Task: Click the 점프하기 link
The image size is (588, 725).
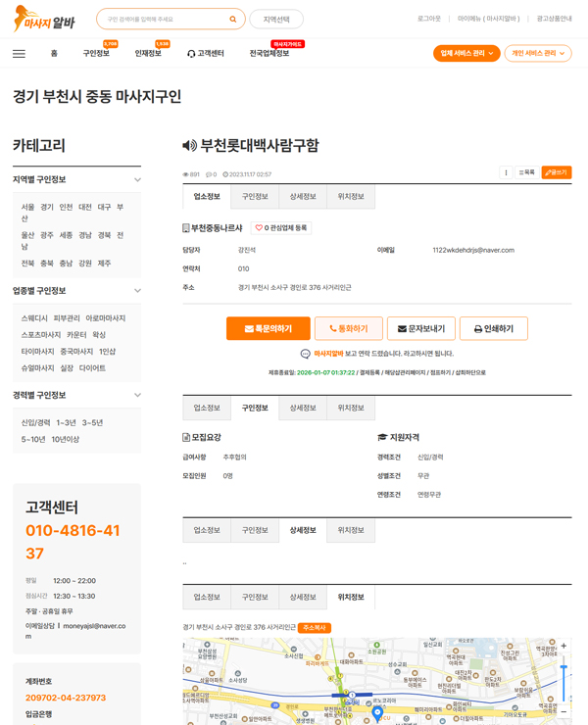Action: click(x=440, y=372)
